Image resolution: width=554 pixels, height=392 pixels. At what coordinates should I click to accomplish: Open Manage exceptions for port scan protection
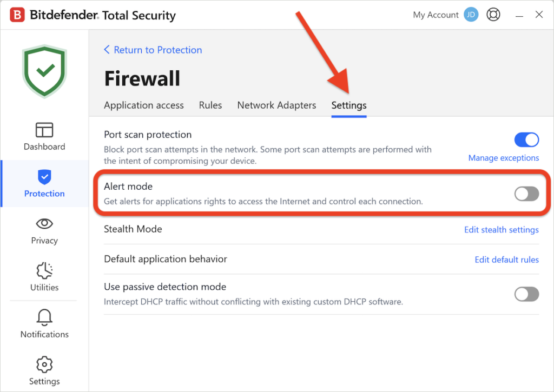[x=503, y=157]
